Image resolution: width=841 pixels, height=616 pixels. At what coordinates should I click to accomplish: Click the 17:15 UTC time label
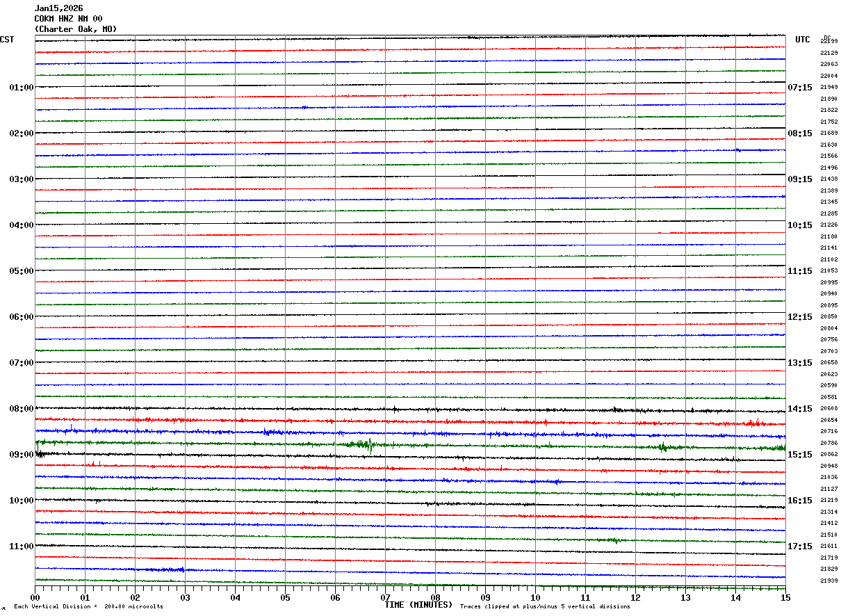pyautogui.click(x=800, y=546)
